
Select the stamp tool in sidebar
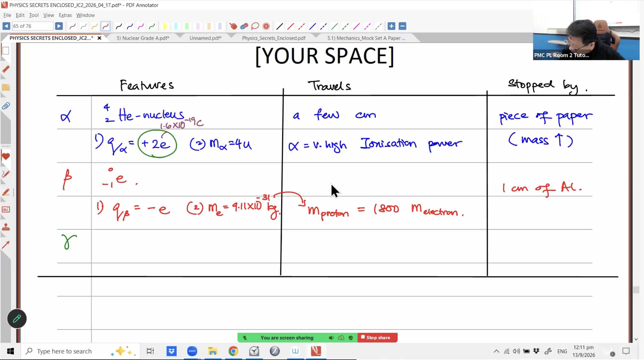click(x=6, y=227)
